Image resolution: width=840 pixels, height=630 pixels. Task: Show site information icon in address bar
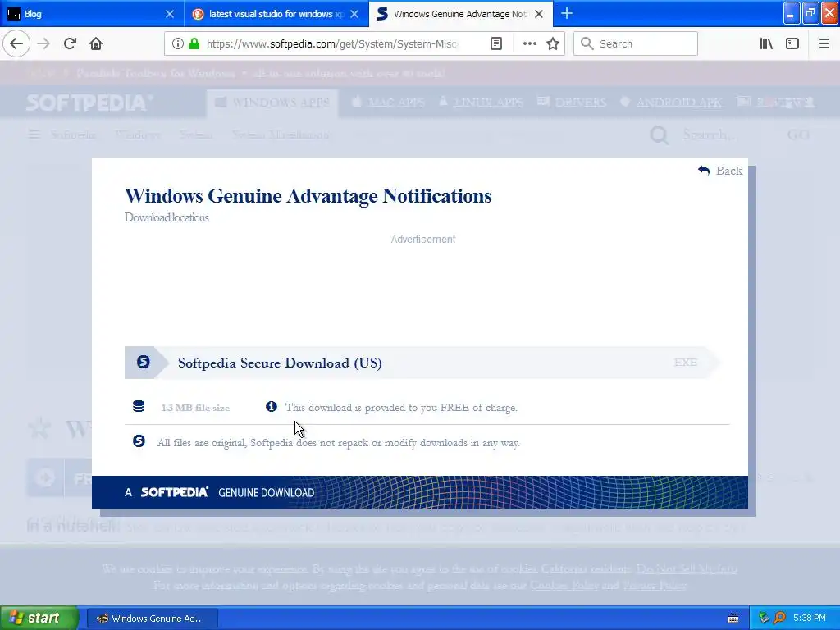click(178, 43)
